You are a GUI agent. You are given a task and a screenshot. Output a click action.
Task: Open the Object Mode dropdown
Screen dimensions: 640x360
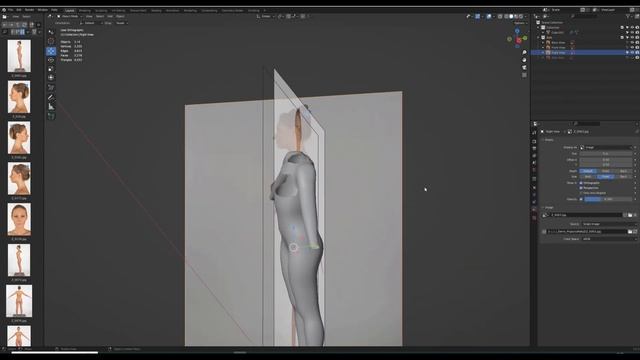point(69,16)
